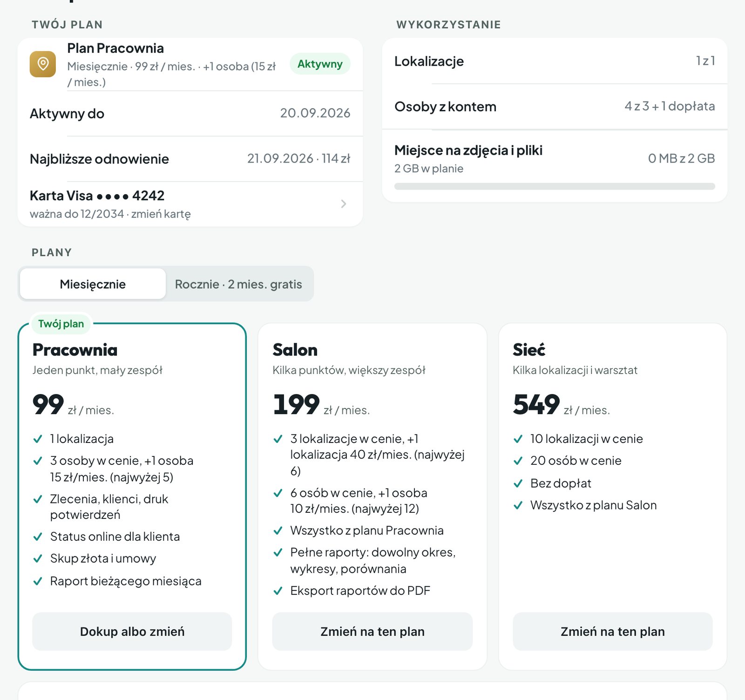Click checkmark next to 3 osoby w cenie
Screen dimensions: 745x700
click(38, 461)
